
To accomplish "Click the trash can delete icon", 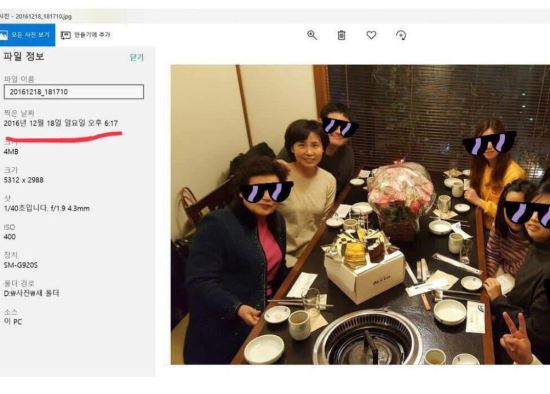I will [341, 35].
